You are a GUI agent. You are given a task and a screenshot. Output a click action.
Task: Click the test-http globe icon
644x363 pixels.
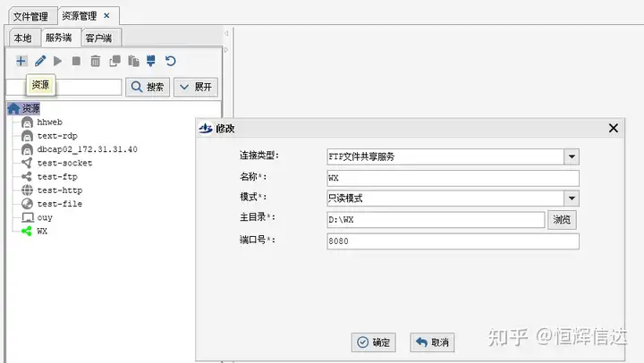click(27, 190)
